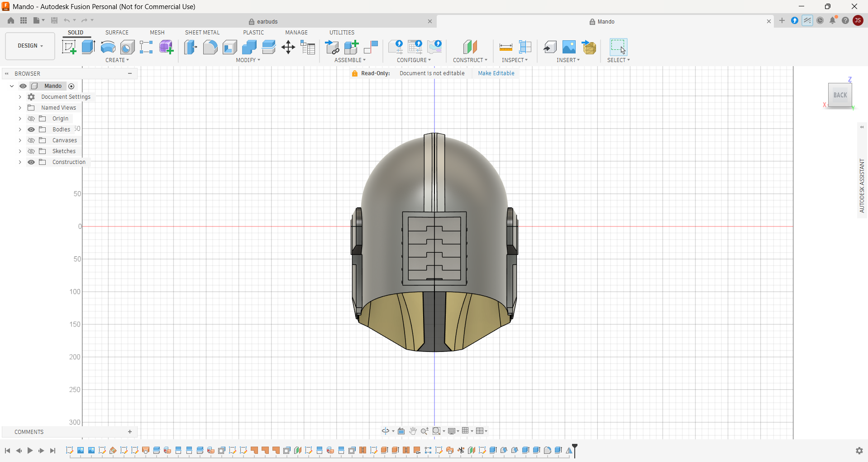868x462 pixels.
Task: Open the CREATE dropdown menu
Action: [x=117, y=60]
